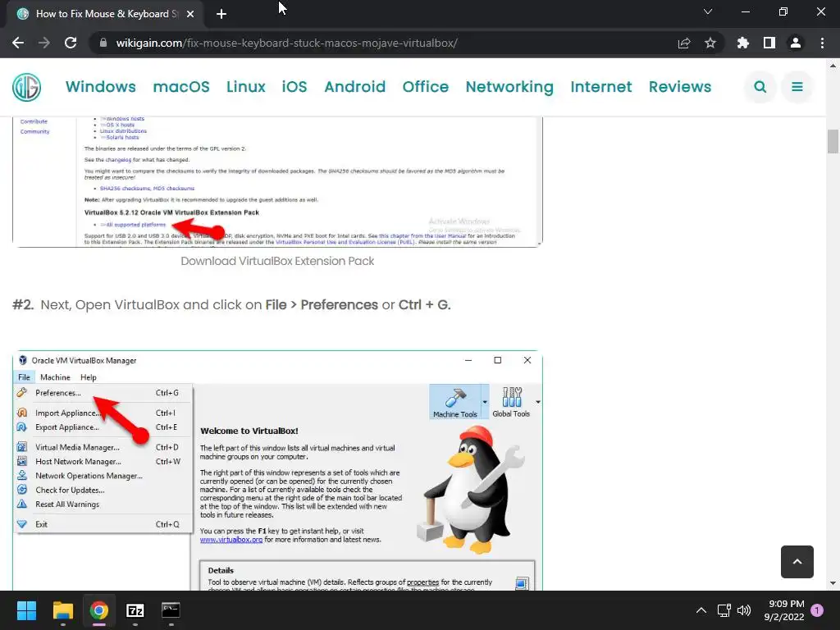Click the tab search chevron in title bar
This screenshot has width=840, height=630.
[708, 11]
